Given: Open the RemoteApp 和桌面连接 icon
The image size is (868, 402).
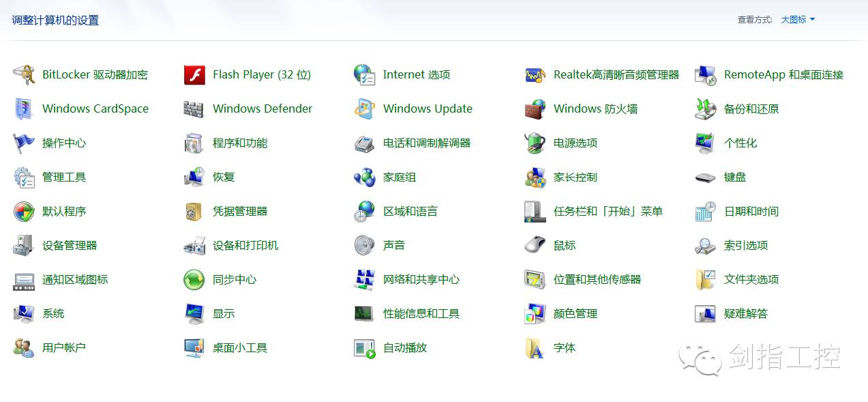Looking at the screenshot, I should click(706, 74).
